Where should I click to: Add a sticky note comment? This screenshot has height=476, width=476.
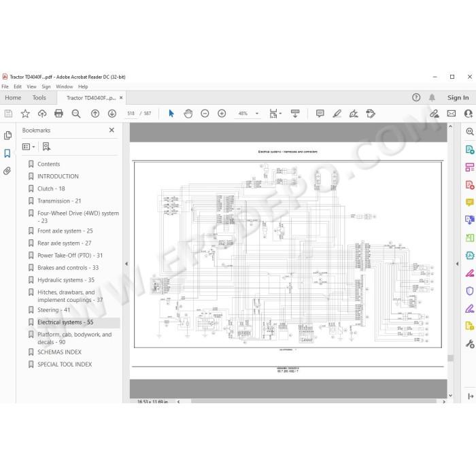pos(320,114)
